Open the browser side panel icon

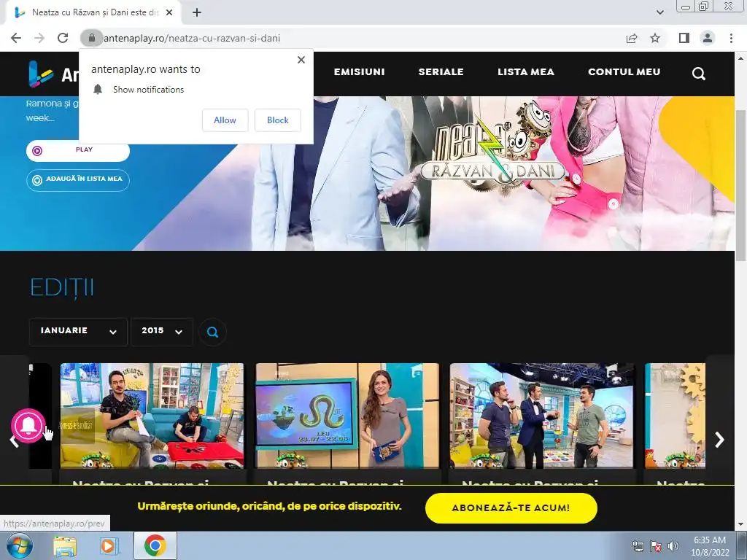tap(684, 38)
